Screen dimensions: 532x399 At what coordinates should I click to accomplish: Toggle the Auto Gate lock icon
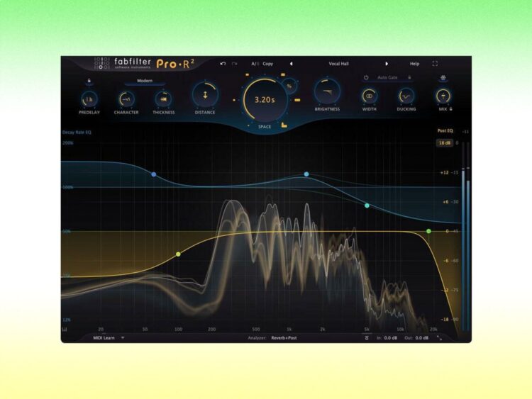(409, 78)
